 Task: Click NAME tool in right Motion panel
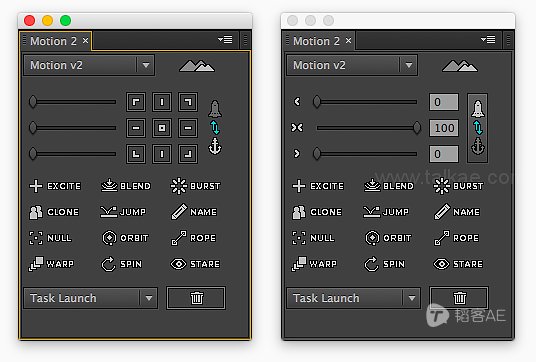[x=457, y=212]
